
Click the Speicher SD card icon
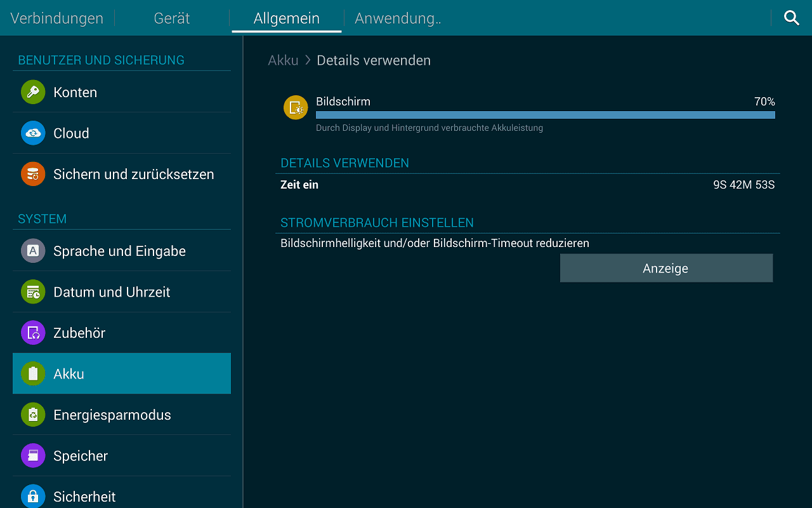33,456
